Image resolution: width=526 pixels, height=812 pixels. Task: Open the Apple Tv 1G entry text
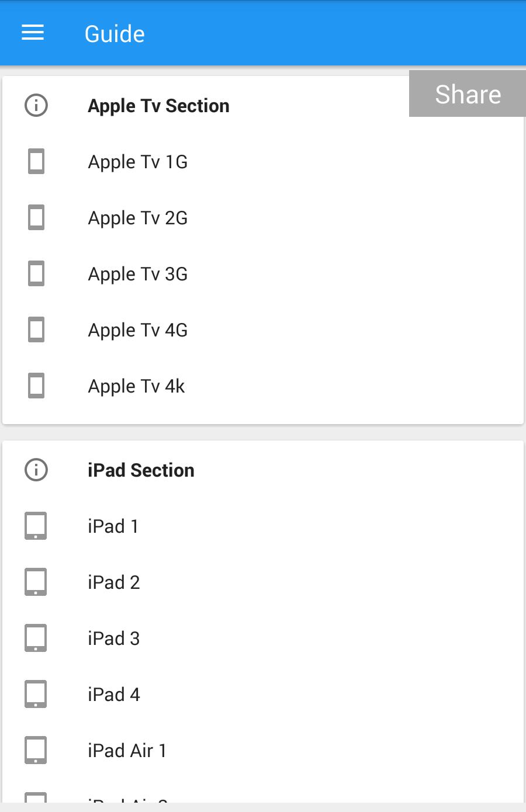tap(138, 162)
